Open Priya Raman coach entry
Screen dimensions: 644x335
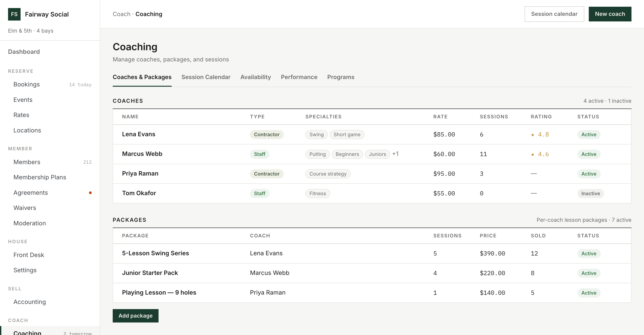372,174
